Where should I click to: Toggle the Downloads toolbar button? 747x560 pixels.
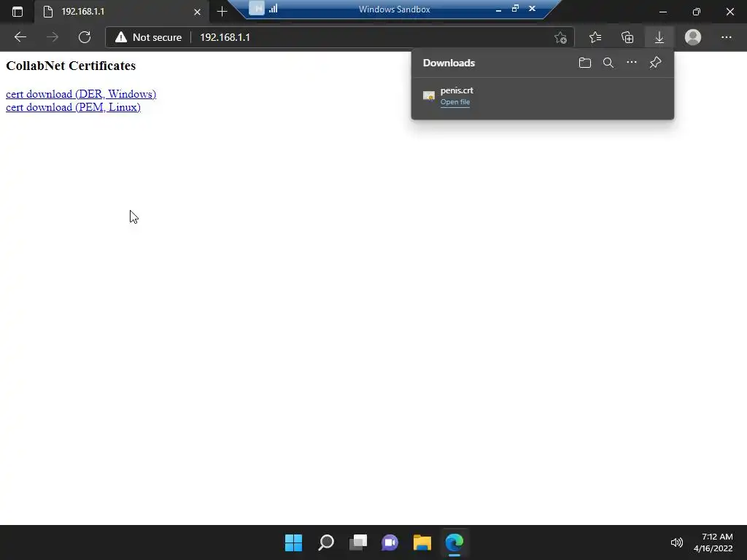pos(659,37)
